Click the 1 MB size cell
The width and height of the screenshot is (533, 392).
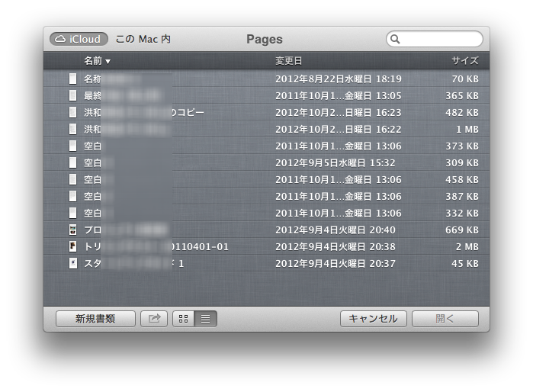click(x=467, y=130)
